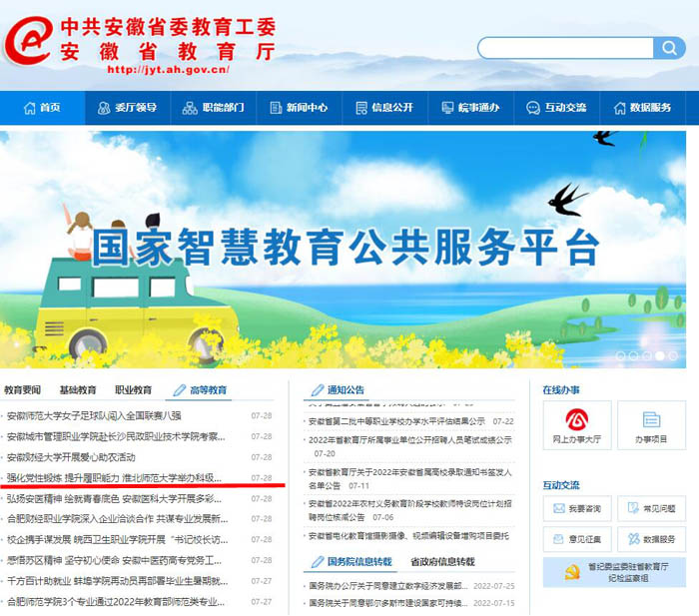Switch to the 高等教育 tab
Viewport: 699px width, 616px height.
coord(199,390)
